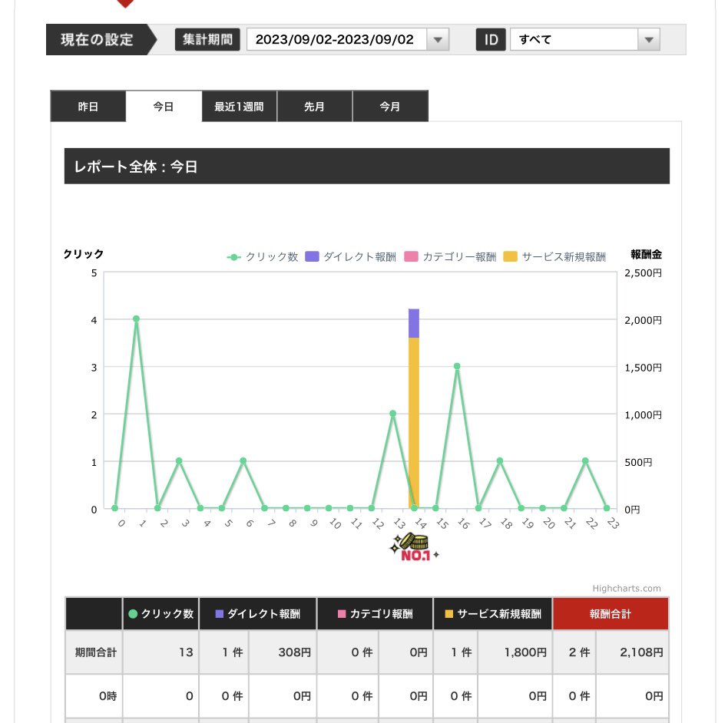This screenshot has width=728, height=723.
Task: Click the 0時 row label
Action: [x=95, y=695]
